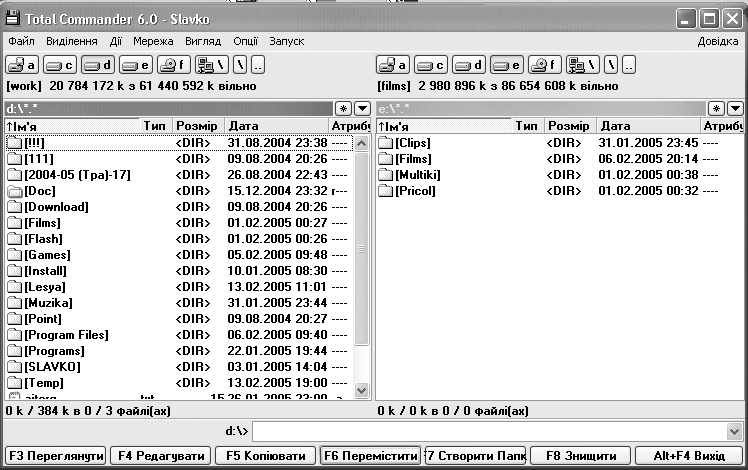Sort left panel by Дата column
This screenshot has height=470, width=748.
click(276, 126)
